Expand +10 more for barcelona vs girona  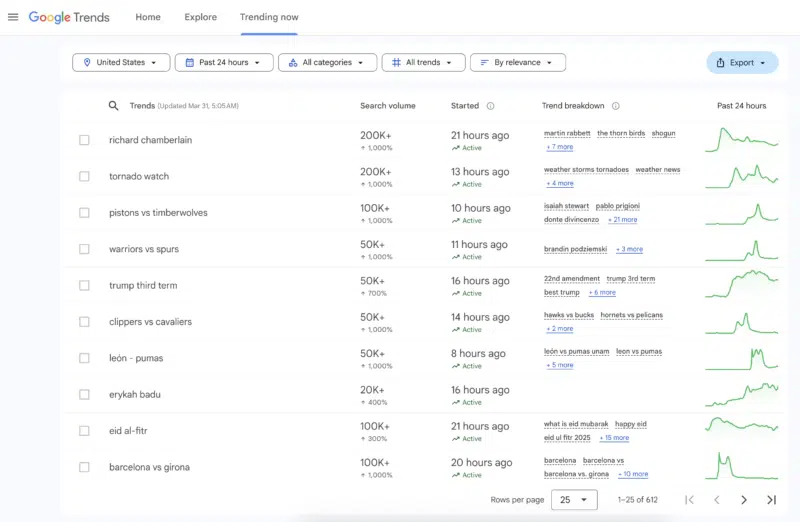coord(633,474)
